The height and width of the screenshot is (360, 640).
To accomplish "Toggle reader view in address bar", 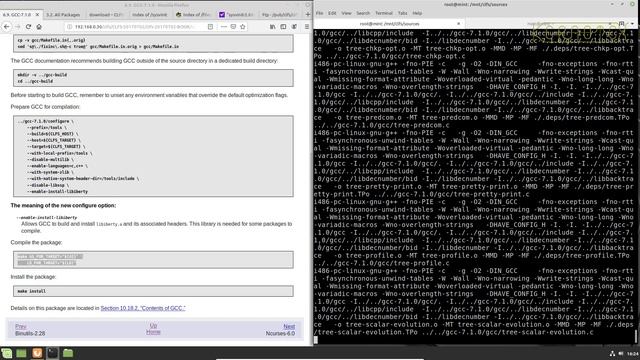I will click(x=210, y=27).
